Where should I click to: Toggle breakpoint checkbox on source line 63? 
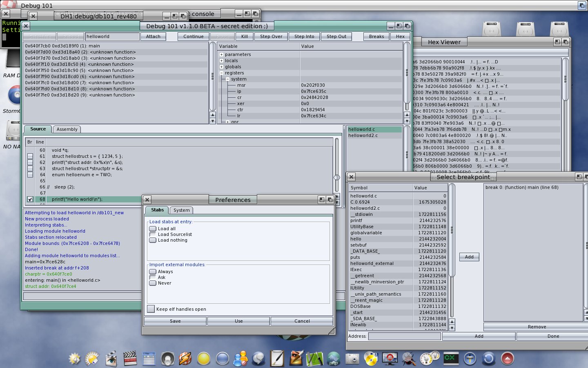(x=30, y=168)
